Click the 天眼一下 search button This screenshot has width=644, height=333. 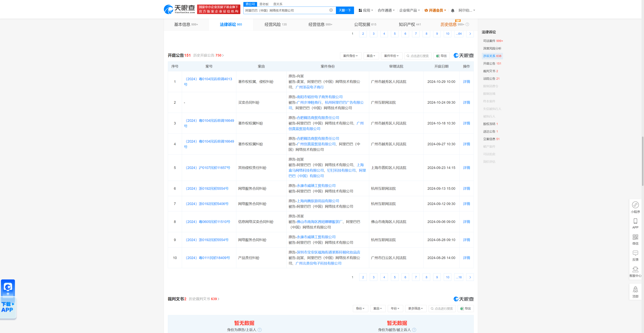pos(345,10)
